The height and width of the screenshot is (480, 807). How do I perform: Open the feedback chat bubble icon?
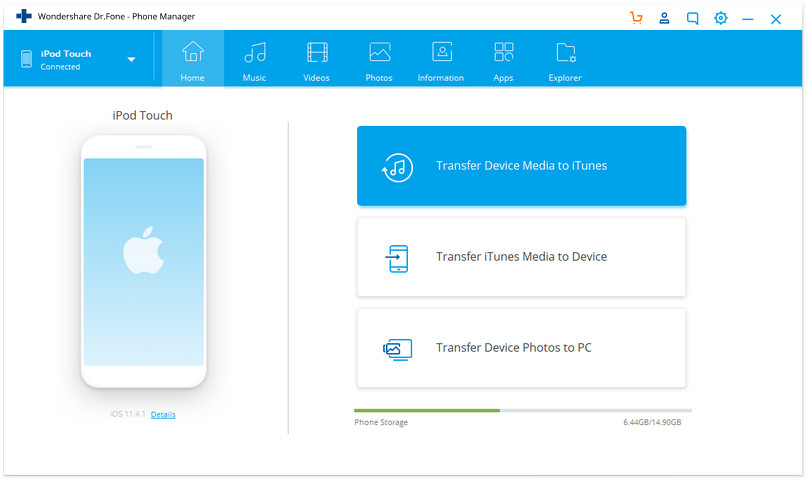pyautogui.click(x=692, y=19)
